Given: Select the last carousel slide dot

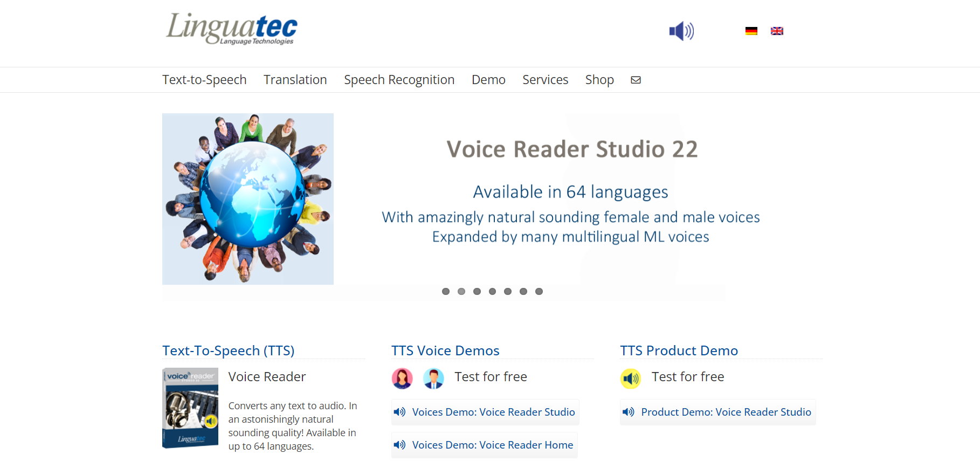Looking at the screenshot, I should [x=539, y=292].
